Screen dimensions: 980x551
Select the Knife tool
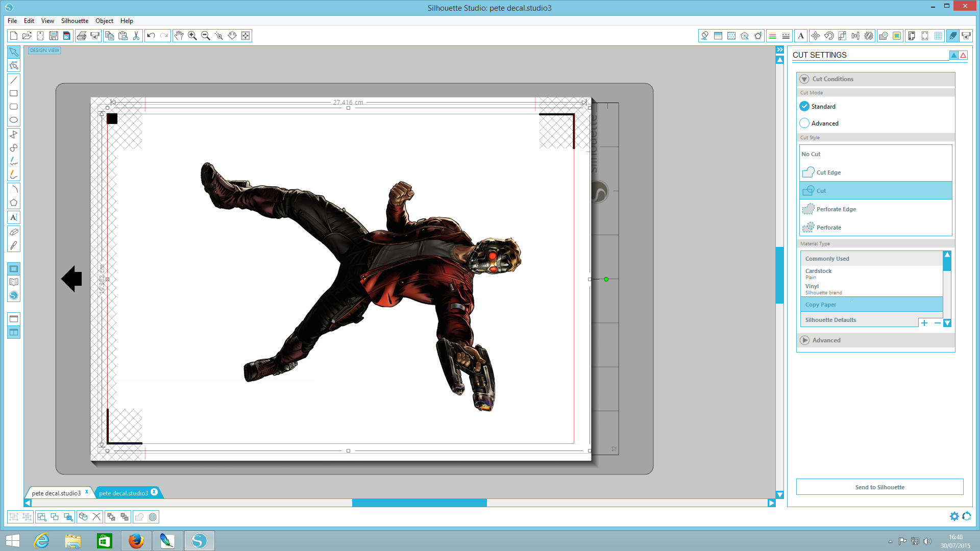coord(14,245)
